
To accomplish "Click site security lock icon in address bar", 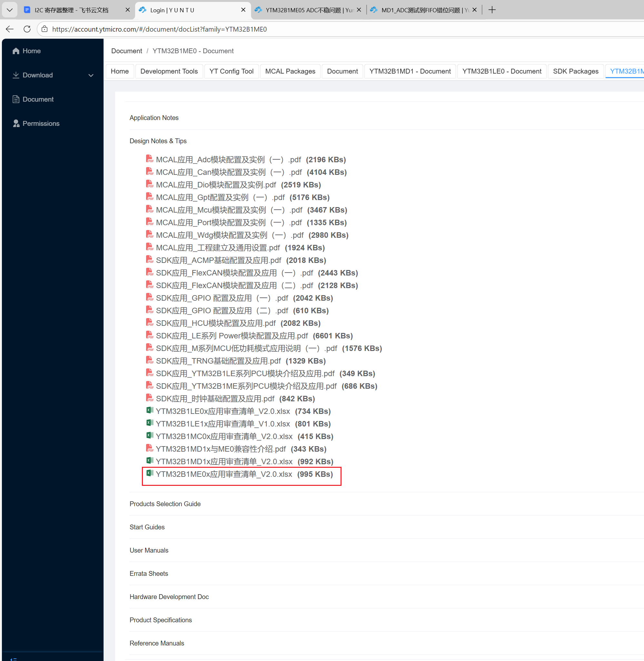I will click(45, 29).
